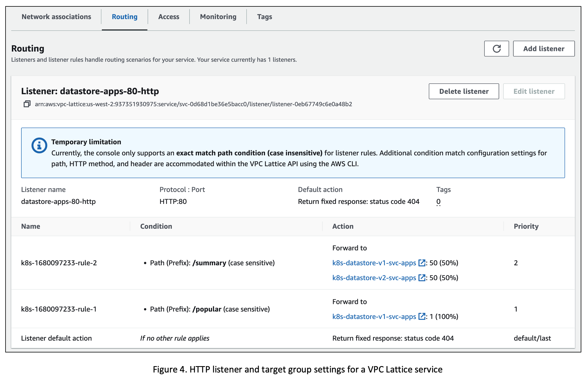Open the k8s-datastore-v1-svc-apps target group link

point(374,263)
